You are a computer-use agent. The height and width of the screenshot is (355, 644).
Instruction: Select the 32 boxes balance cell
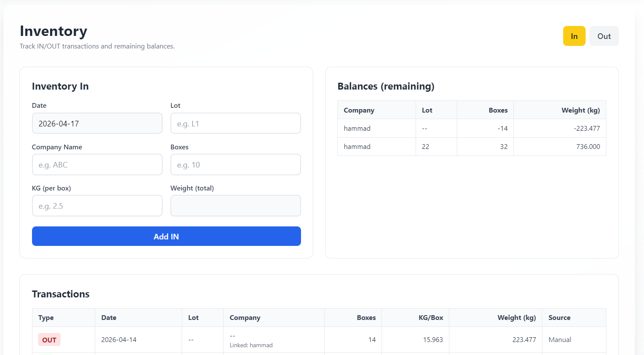pos(485,146)
